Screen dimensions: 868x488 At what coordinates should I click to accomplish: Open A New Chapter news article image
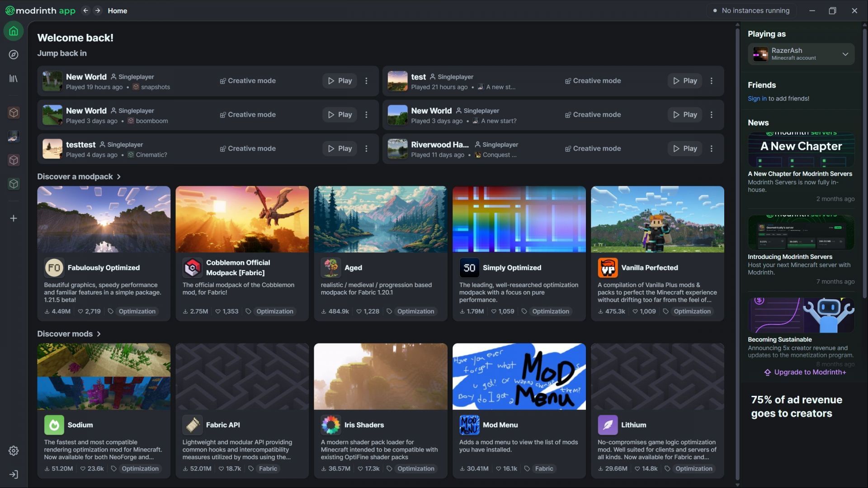coord(801,150)
